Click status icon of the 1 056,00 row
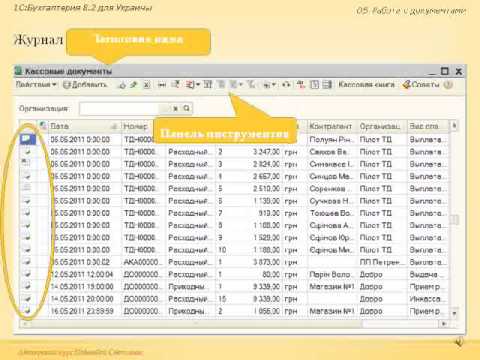 27,310
